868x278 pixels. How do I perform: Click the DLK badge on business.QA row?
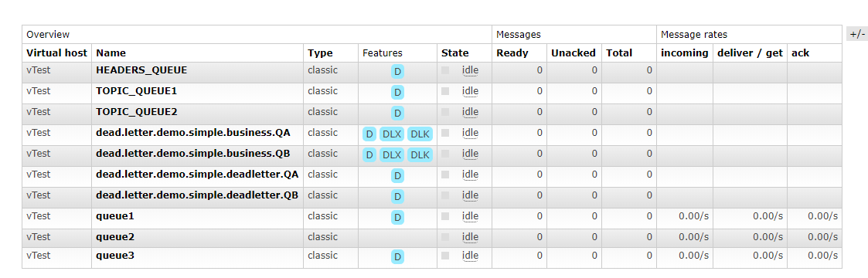[420, 134]
